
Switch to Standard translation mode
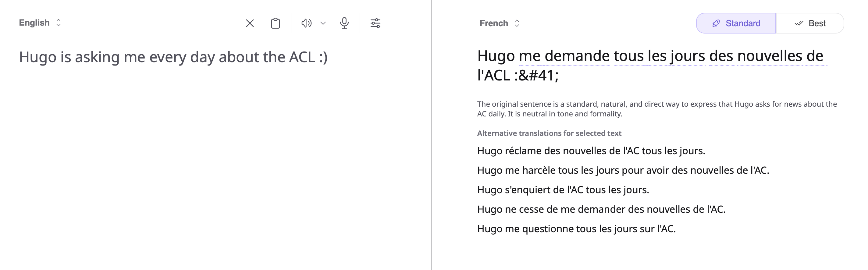point(736,23)
